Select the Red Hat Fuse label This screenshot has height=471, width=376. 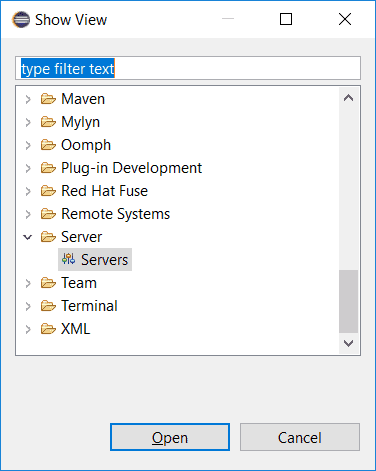point(104,191)
